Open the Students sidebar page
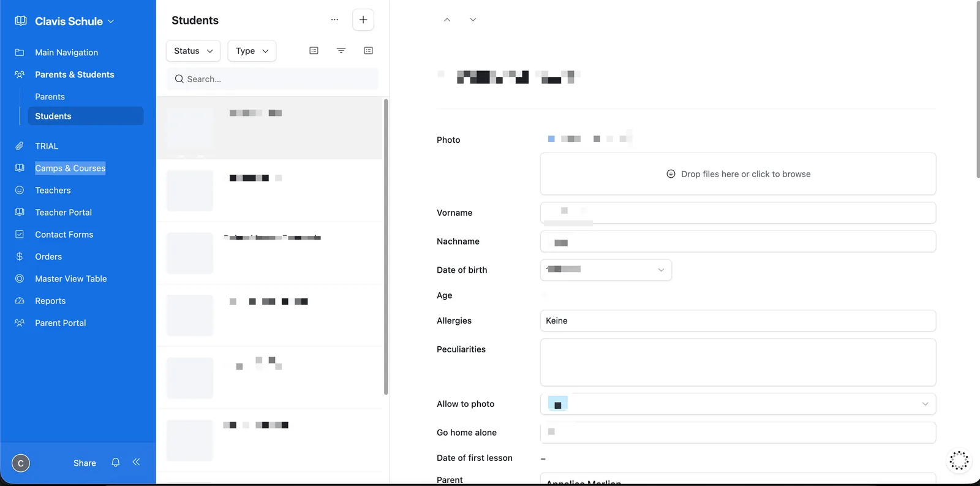This screenshot has height=486, width=980. tap(86, 116)
